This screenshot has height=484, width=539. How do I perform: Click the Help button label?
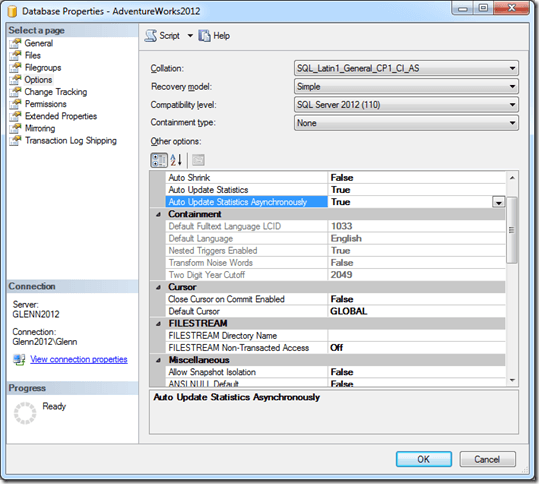pos(222,36)
